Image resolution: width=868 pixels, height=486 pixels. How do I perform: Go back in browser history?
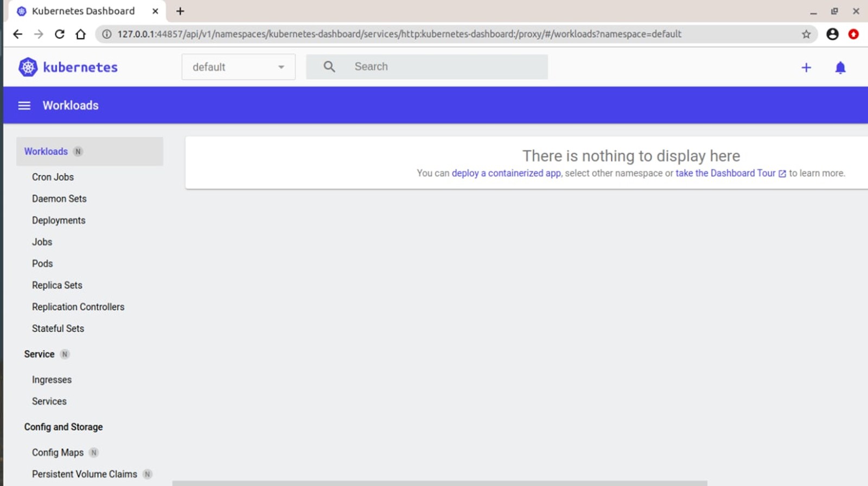click(x=17, y=34)
